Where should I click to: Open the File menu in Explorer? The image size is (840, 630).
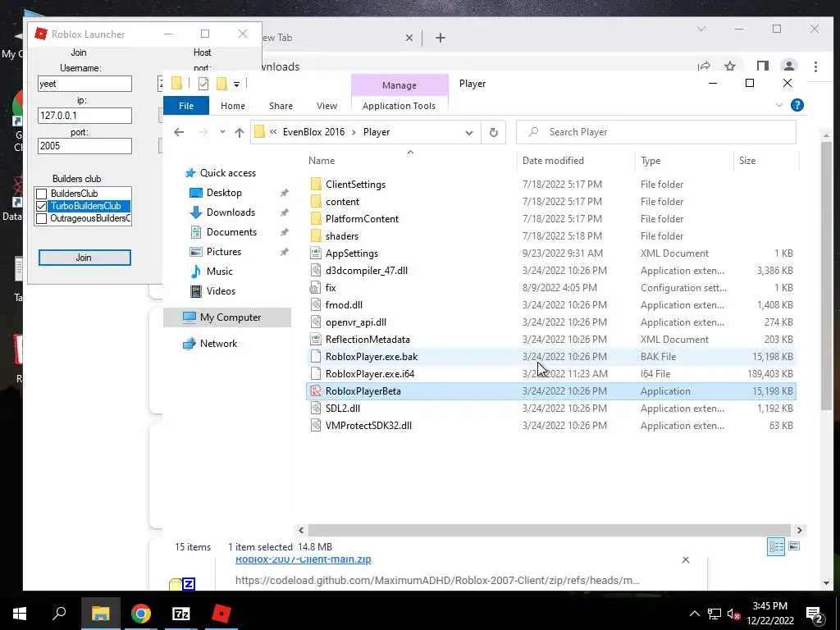pyautogui.click(x=186, y=106)
